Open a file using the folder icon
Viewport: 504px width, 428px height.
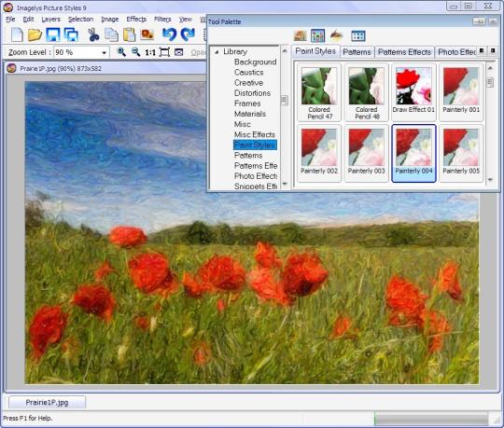[35, 35]
